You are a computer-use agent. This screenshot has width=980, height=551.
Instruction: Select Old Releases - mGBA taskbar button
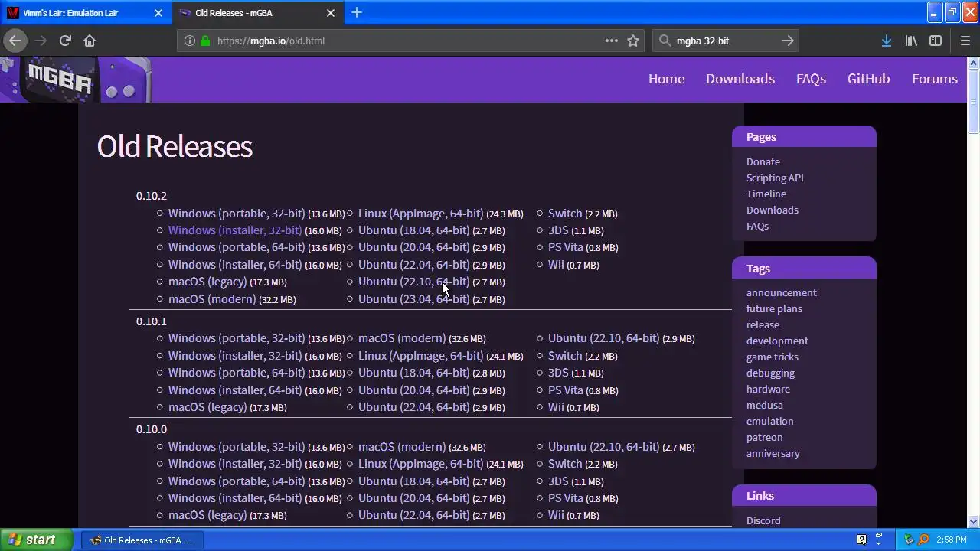(x=142, y=540)
